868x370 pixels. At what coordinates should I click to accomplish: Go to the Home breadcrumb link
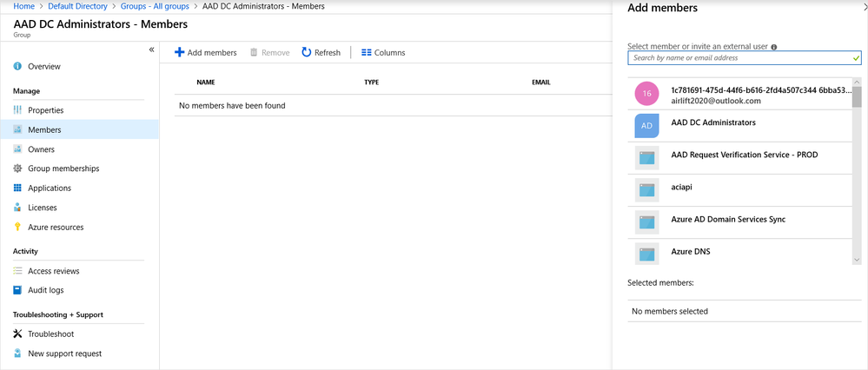pyautogui.click(x=23, y=6)
